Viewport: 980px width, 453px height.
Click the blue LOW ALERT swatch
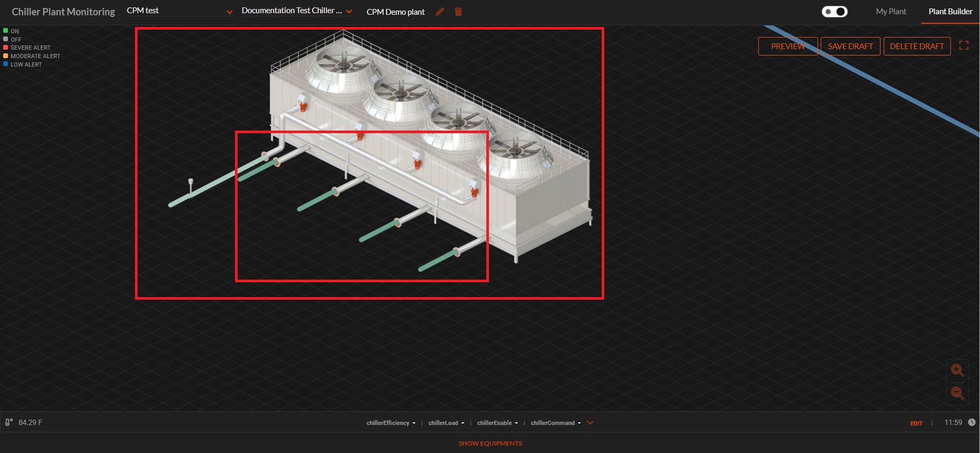[5, 64]
